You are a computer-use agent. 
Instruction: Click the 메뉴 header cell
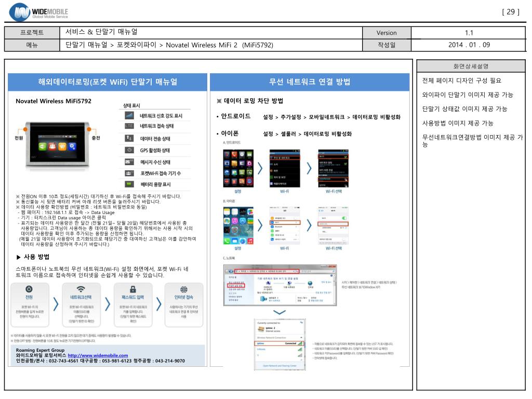pos(32,45)
